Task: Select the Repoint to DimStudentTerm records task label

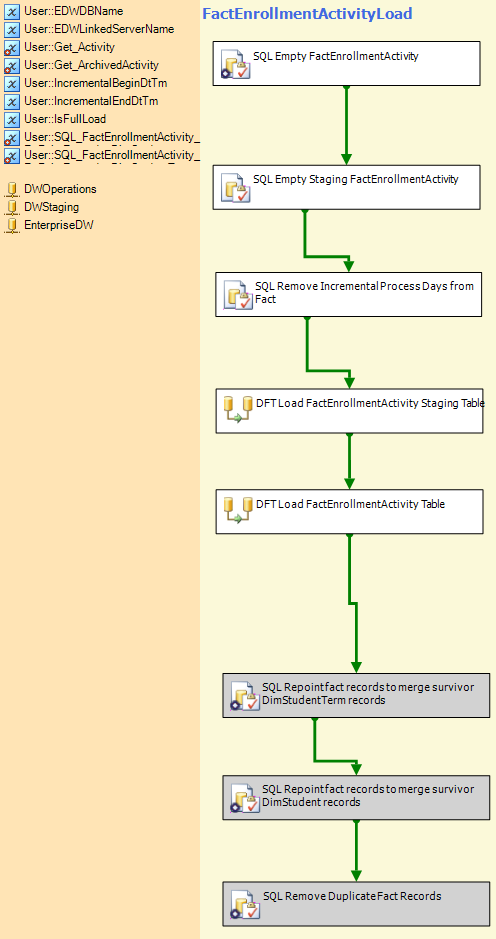Action: coord(368,693)
